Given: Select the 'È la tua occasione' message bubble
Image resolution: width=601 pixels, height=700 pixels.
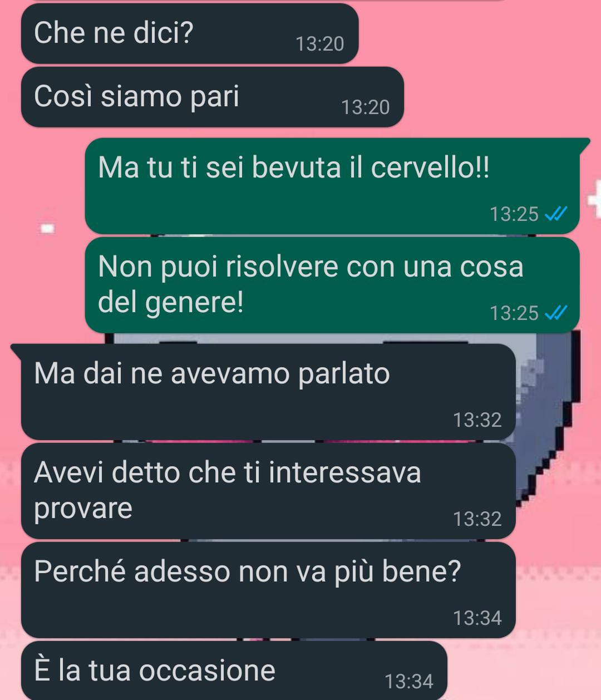Looking at the screenshot, I should click(234, 671).
